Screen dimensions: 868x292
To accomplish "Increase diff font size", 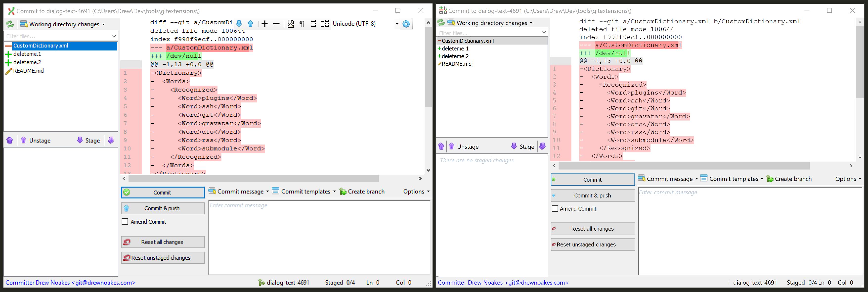I will click(x=264, y=24).
